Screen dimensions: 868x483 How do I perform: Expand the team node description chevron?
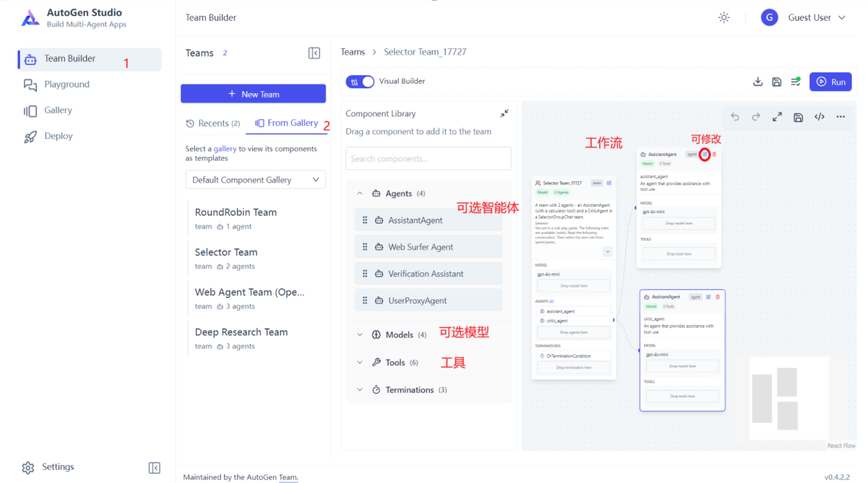tap(608, 252)
